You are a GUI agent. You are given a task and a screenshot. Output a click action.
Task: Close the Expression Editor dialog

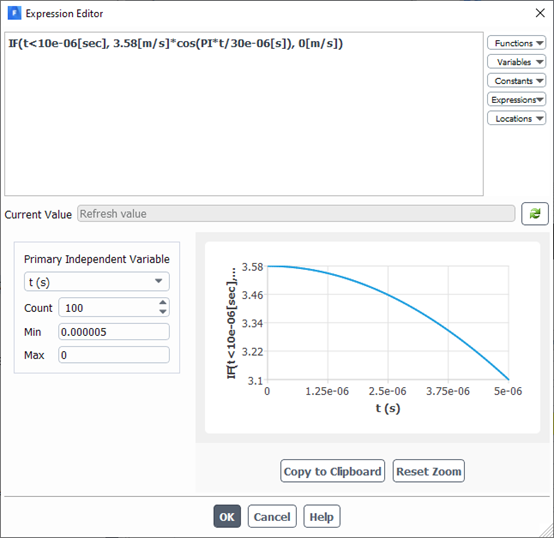540,13
